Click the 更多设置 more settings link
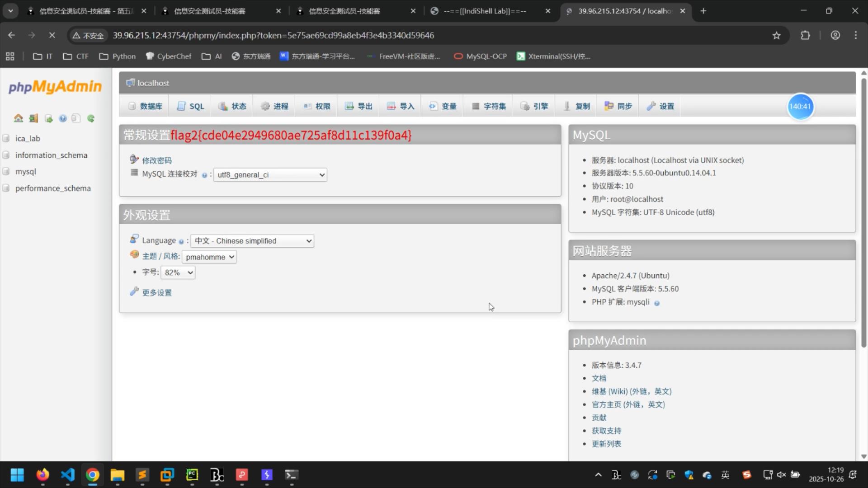This screenshot has height=488, width=868. point(156,293)
